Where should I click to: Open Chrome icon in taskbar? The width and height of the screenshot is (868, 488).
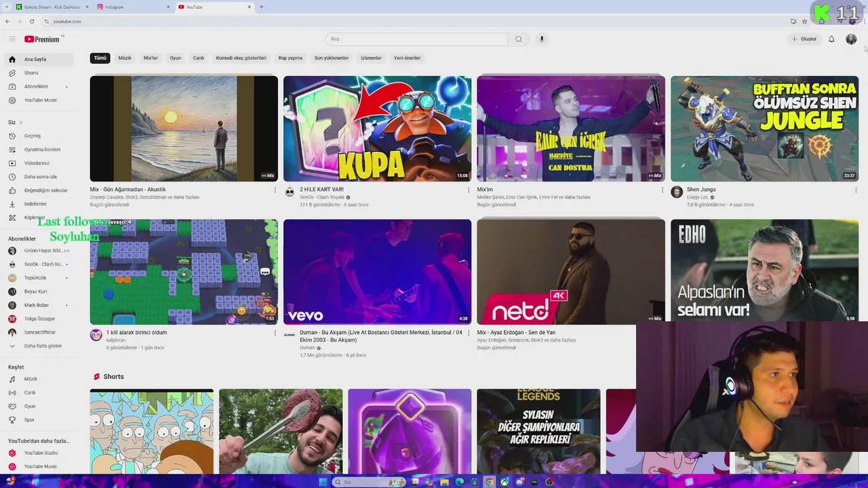(x=489, y=482)
